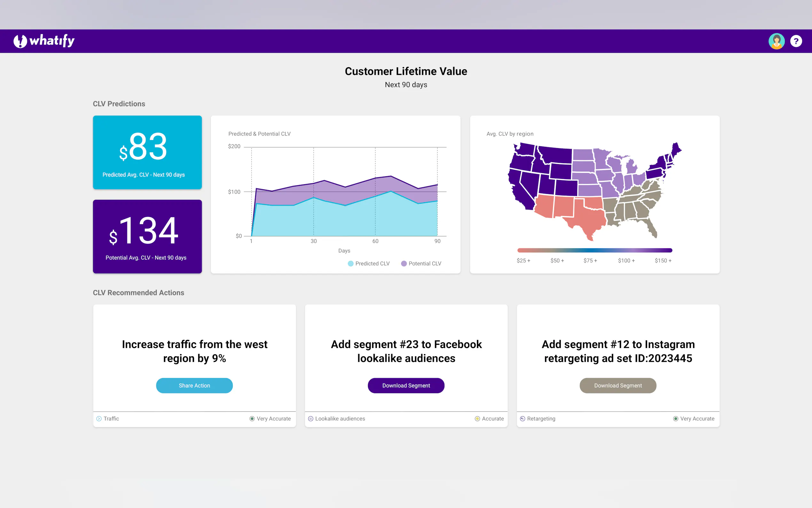Click the $134 Potential Avg. CLV card
The image size is (812, 508).
[x=147, y=236]
